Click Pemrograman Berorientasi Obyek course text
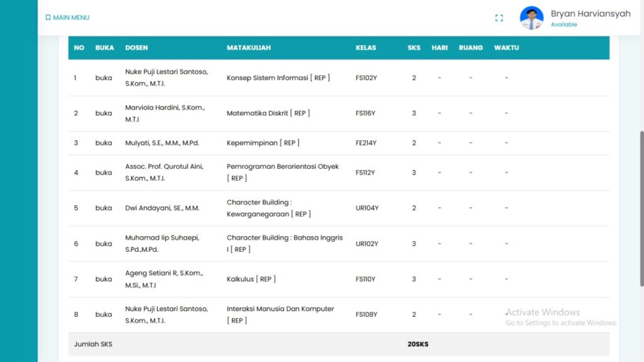This screenshot has height=362, width=644. pyautogui.click(x=282, y=167)
